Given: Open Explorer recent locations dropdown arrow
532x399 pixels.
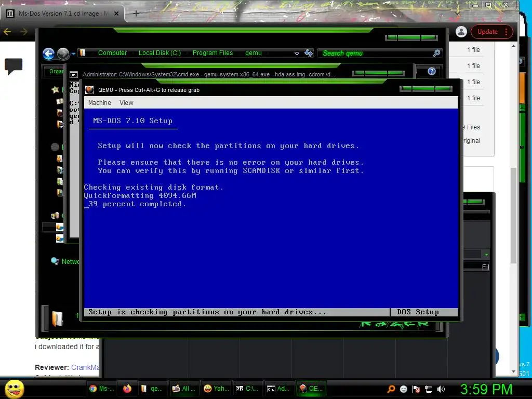Looking at the screenshot, I should click(73, 54).
